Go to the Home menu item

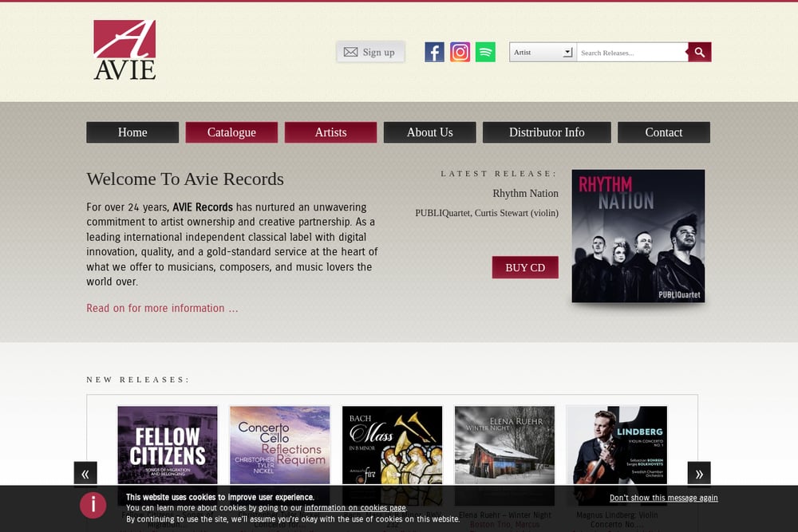[132, 132]
